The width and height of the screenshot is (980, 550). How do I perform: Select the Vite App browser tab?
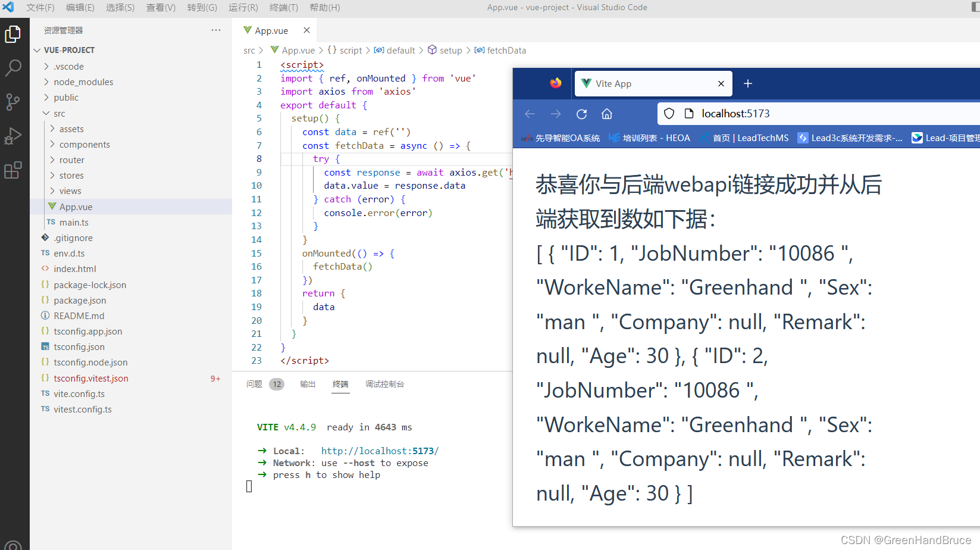tap(653, 83)
